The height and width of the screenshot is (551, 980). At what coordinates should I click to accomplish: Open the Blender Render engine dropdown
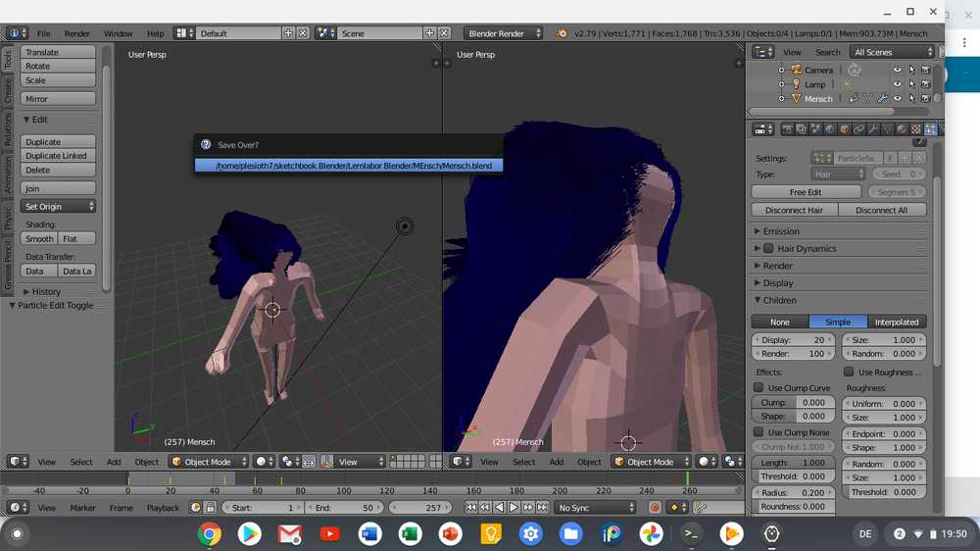[504, 33]
